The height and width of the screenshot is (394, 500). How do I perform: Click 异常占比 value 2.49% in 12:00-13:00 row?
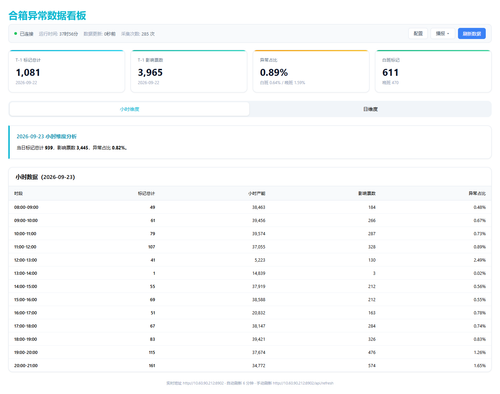click(x=480, y=260)
